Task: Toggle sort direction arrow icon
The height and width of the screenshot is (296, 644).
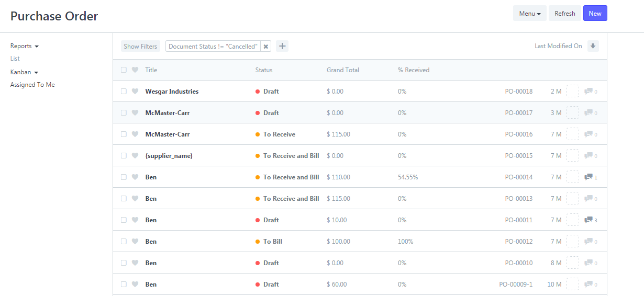Action: pos(593,46)
